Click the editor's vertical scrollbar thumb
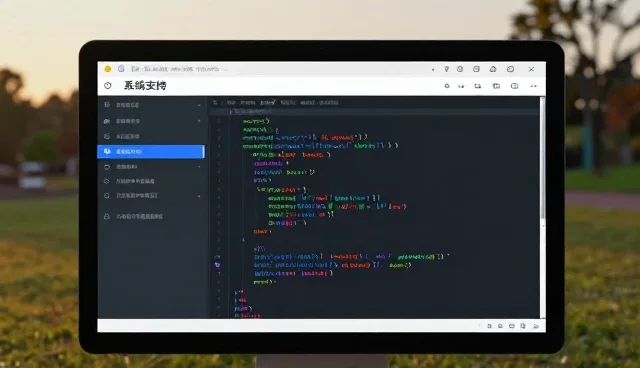This screenshot has height=368, width=640. [x=542, y=158]
